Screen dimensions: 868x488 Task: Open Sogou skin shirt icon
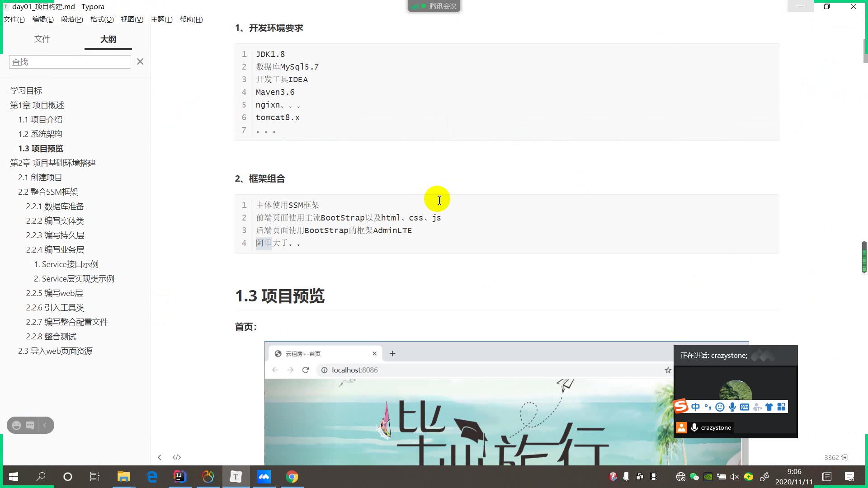769,407
